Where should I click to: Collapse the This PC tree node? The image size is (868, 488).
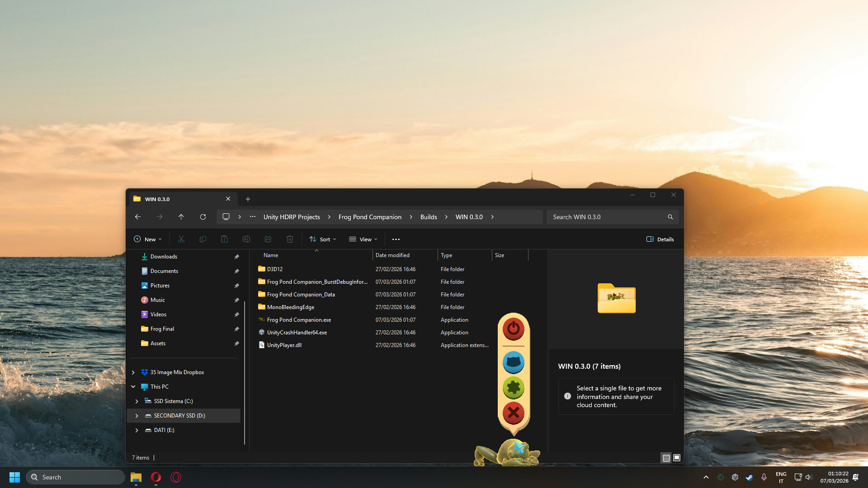[133, 387]
